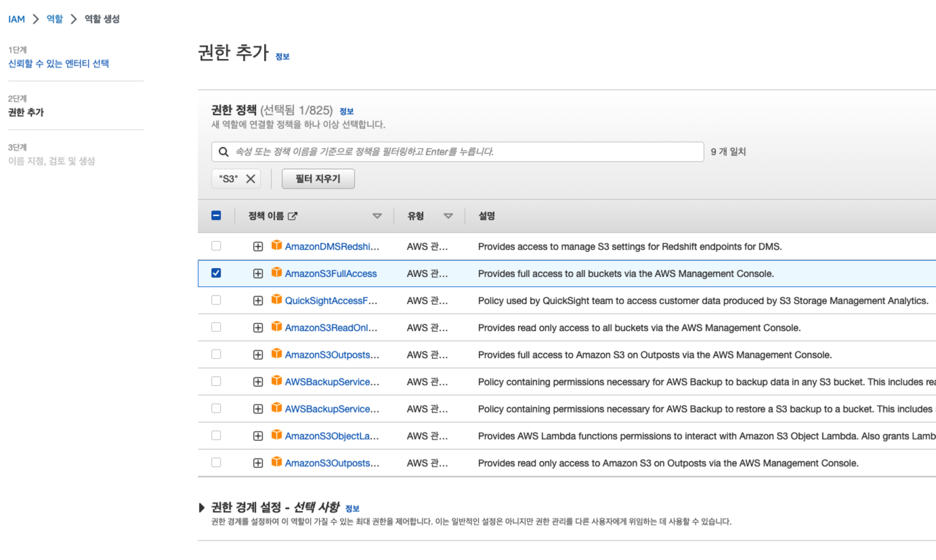Click the 필터 지우기 button
The image size is (936, 560).
tap(318, 179)
